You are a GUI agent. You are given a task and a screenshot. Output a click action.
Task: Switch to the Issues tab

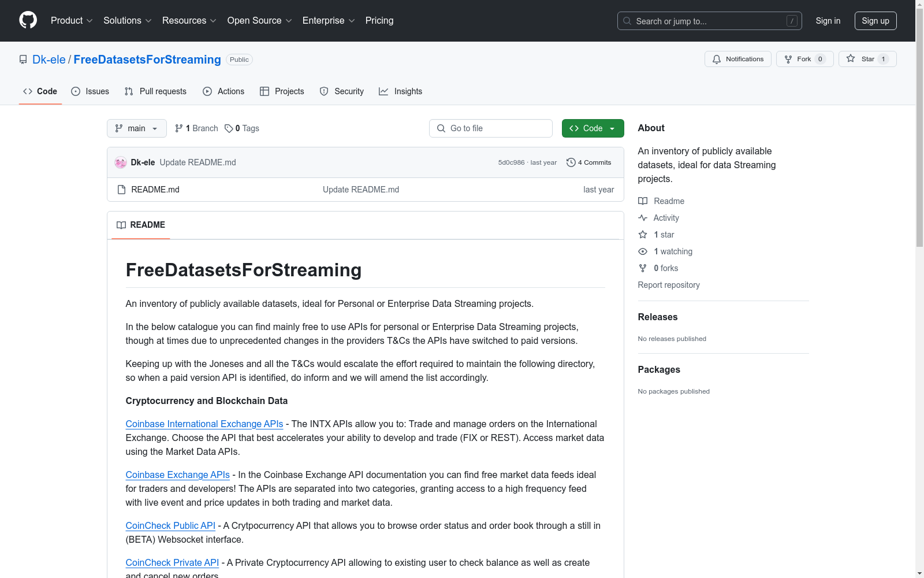click(90, 91)
